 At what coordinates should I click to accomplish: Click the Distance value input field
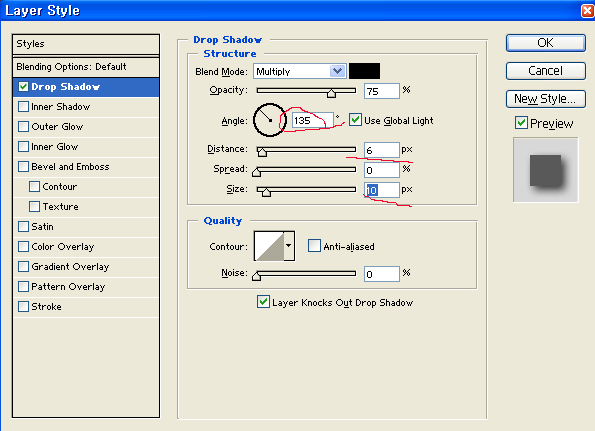coord(381,150)
